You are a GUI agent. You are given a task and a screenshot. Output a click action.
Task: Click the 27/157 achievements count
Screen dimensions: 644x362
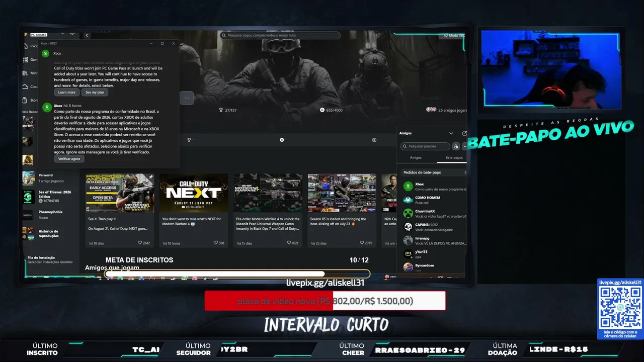click(x=230, y=110)
